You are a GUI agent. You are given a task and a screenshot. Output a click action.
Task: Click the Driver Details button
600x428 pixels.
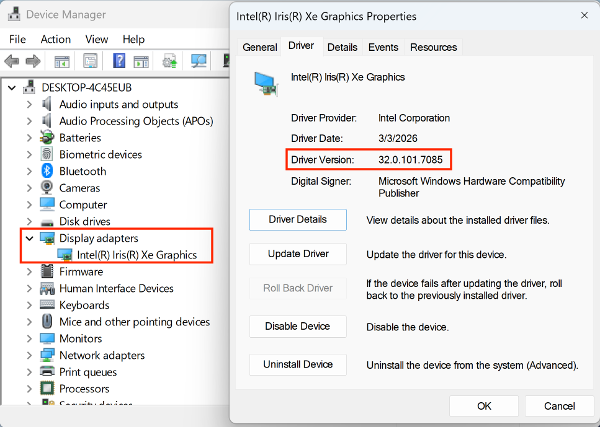(298, 220)
